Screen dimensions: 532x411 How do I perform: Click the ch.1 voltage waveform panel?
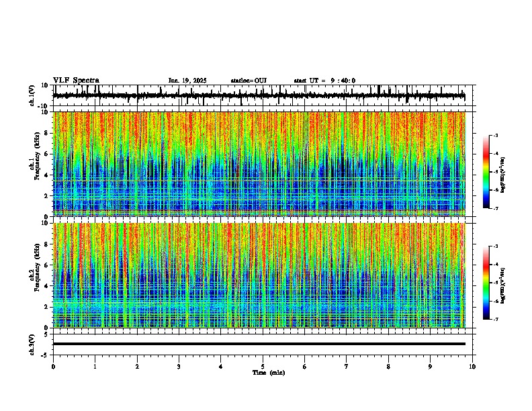point(264,95)
